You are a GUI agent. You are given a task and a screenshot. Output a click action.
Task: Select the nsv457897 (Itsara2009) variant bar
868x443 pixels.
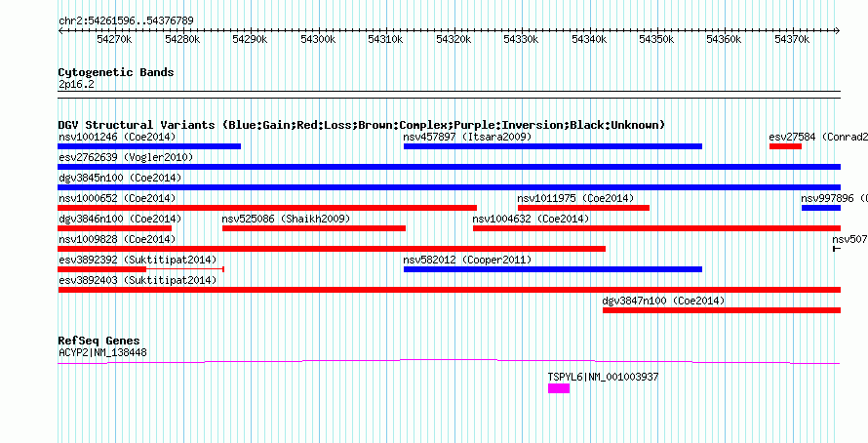(x=553, y=146)
